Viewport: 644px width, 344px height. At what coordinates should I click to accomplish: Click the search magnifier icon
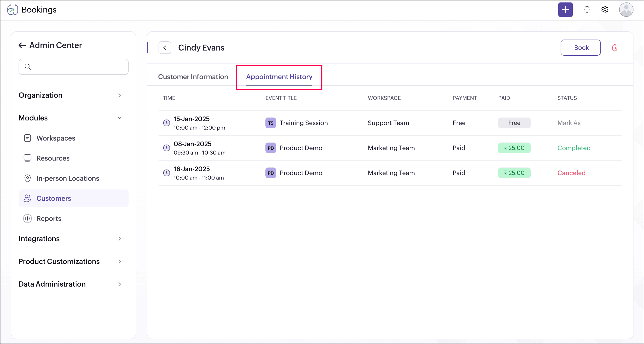pos(28,67)
